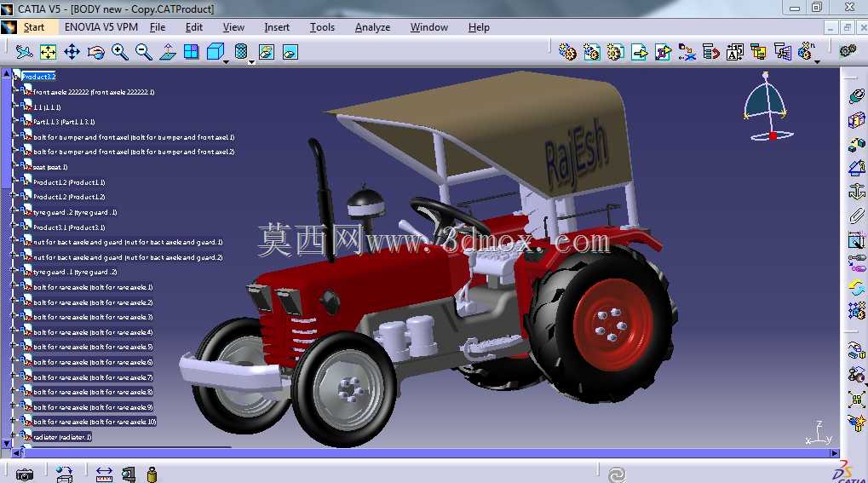
Task: Click the Zoom In magnifier
Action: [x=119, y=52]
